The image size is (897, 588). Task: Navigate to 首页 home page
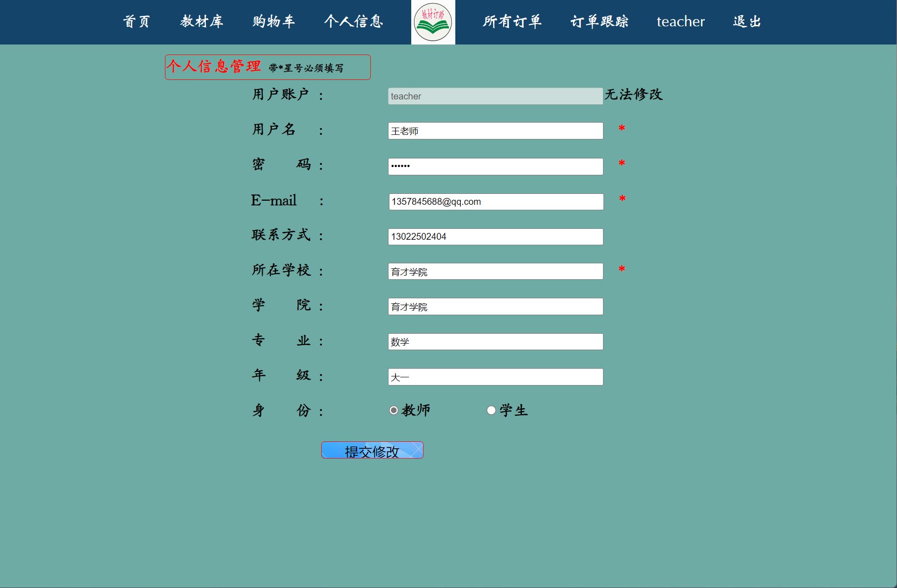pos(137,22)
